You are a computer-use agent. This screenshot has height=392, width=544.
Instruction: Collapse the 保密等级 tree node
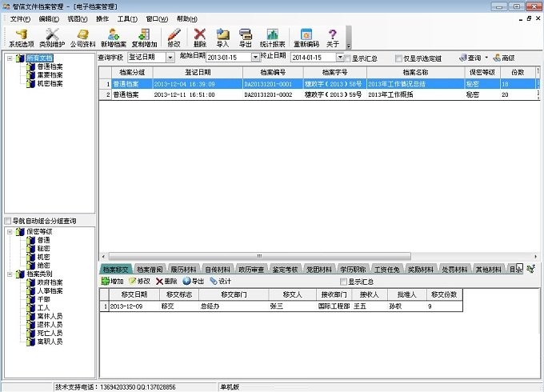tap(10, 231)
